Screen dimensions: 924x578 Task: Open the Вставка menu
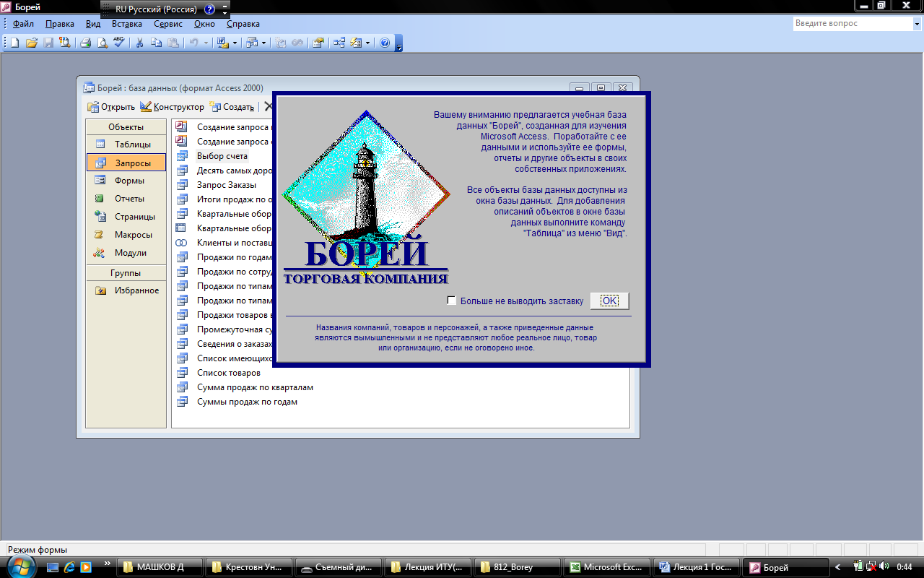pyautogui.click(x=127, y=24)
